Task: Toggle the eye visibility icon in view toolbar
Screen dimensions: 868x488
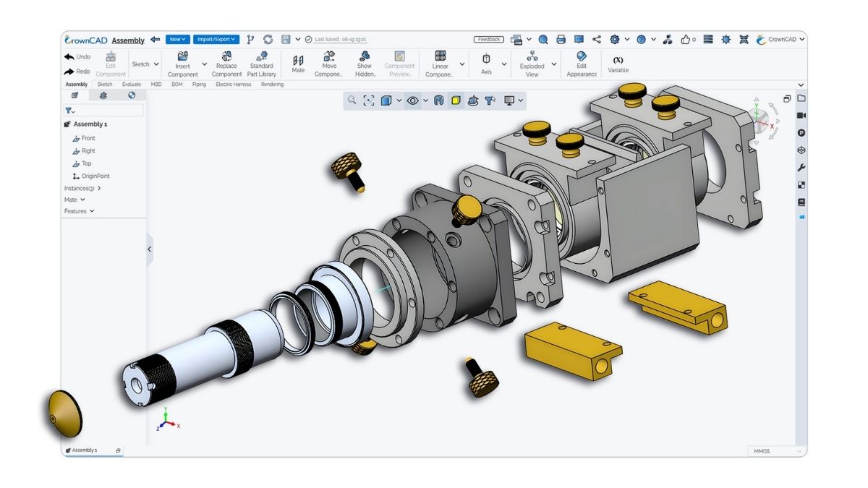Action: point(412,101)
